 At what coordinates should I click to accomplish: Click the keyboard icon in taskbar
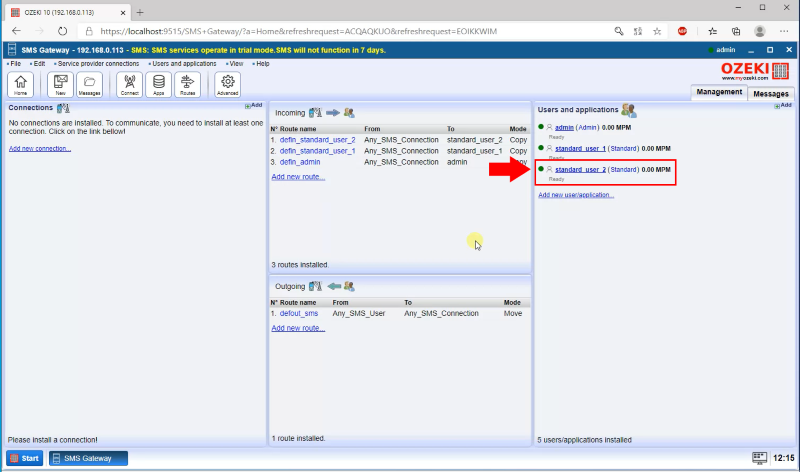tap(760, 458)
